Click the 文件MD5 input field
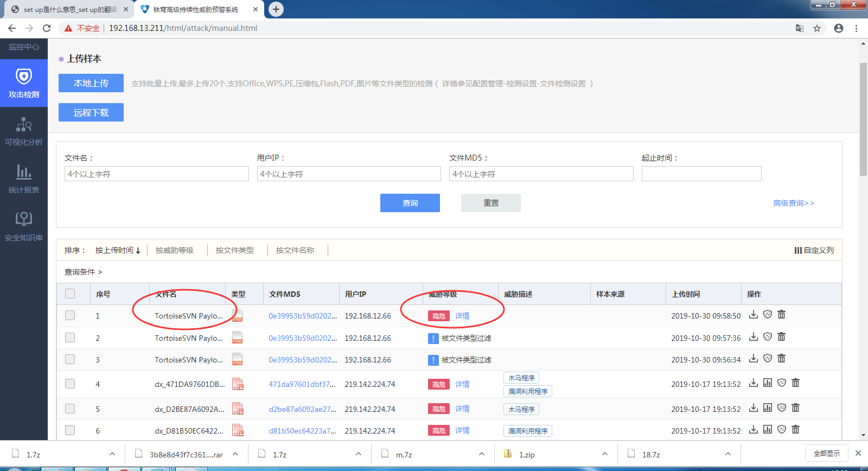The height and width of the screenshot is (471, 868). (541, 174)
